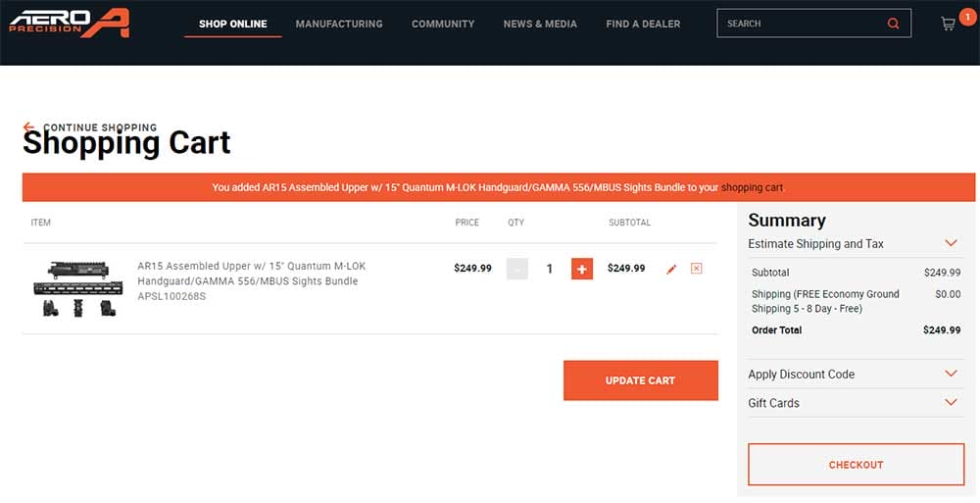
Task: Follow the shopping cart link in banner
Action: click(x=752, y=187)
